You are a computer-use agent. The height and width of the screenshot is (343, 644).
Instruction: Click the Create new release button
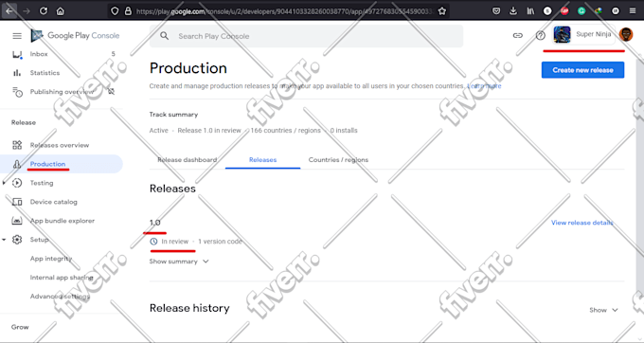[582, 70]
